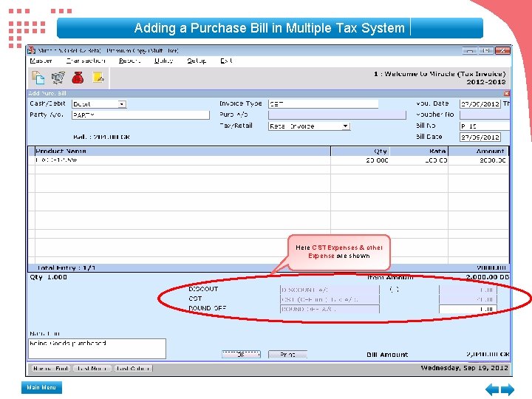Viewport: 532px width, 399px height.
Task: Click the CST amount field
Action: click(468, 299)
